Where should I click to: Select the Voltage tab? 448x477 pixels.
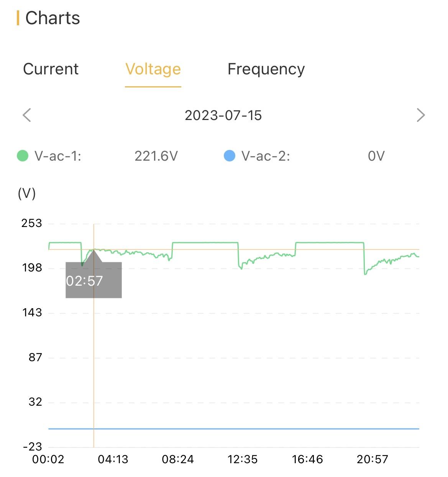click(x=153, y=69)
